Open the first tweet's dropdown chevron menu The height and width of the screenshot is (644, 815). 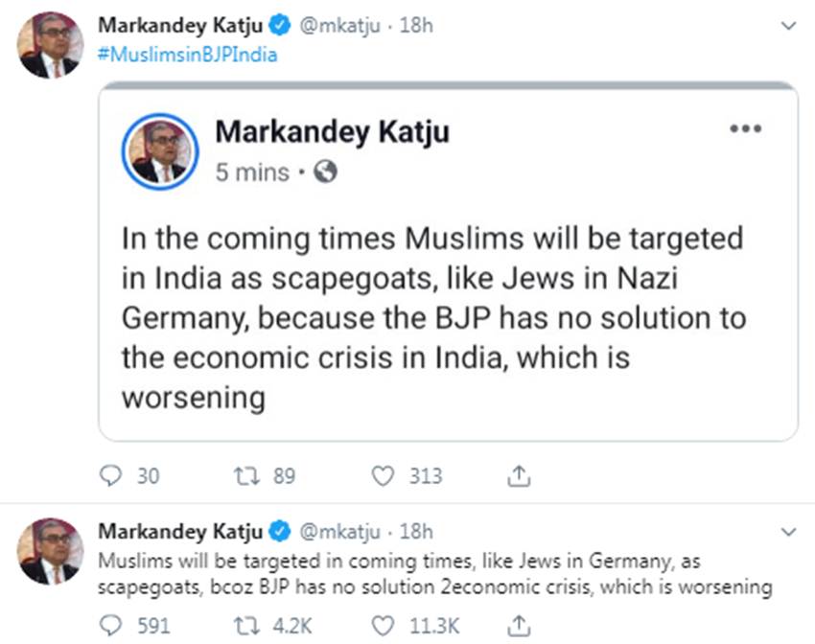tap(789, 27)
